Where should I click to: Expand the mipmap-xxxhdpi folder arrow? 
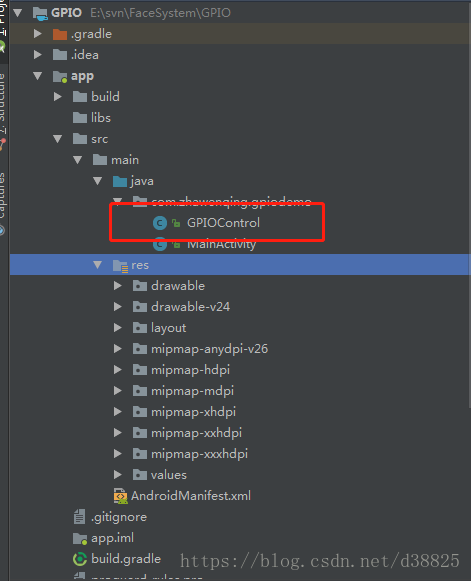[x=117, y=454]
